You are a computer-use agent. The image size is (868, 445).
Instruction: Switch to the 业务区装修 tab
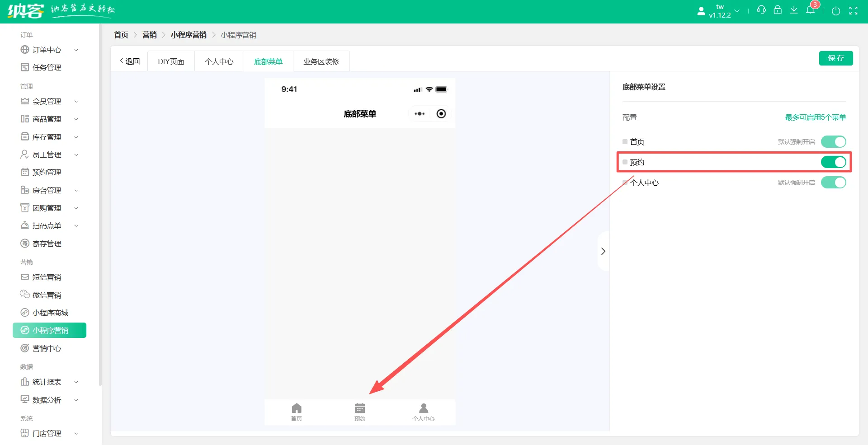coord(321,61)
